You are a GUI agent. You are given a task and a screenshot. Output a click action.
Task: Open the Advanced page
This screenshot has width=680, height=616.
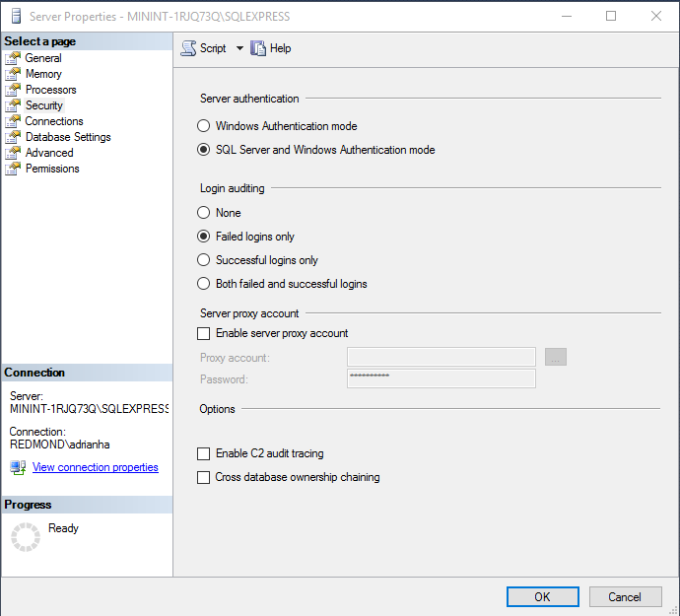coord(49,153)
